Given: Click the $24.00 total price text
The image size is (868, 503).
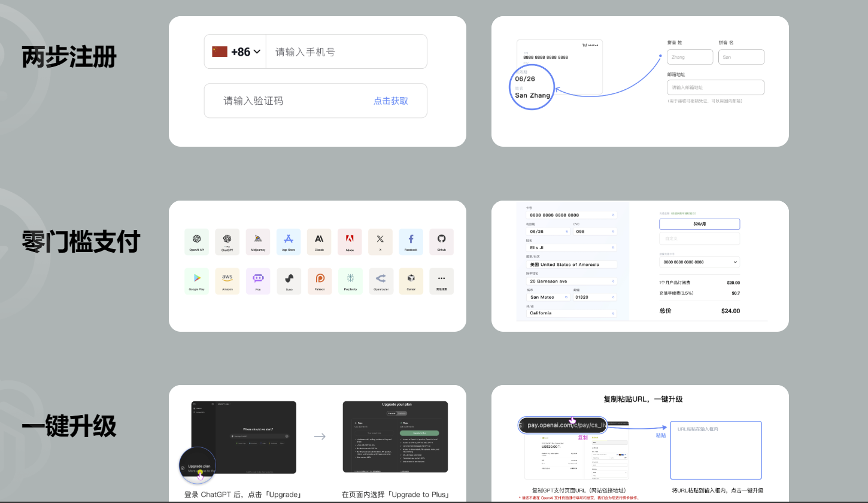Looking at the screenshot, I should pos(730,311).
